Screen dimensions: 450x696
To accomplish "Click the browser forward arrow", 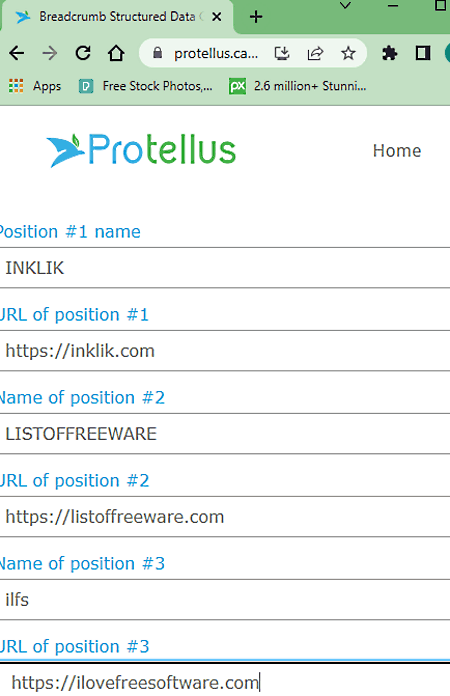I will 50,53.
